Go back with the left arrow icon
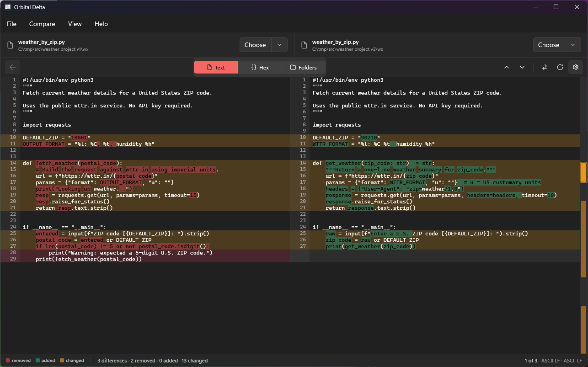Screen dimensions: 588x367 point(12,67)
